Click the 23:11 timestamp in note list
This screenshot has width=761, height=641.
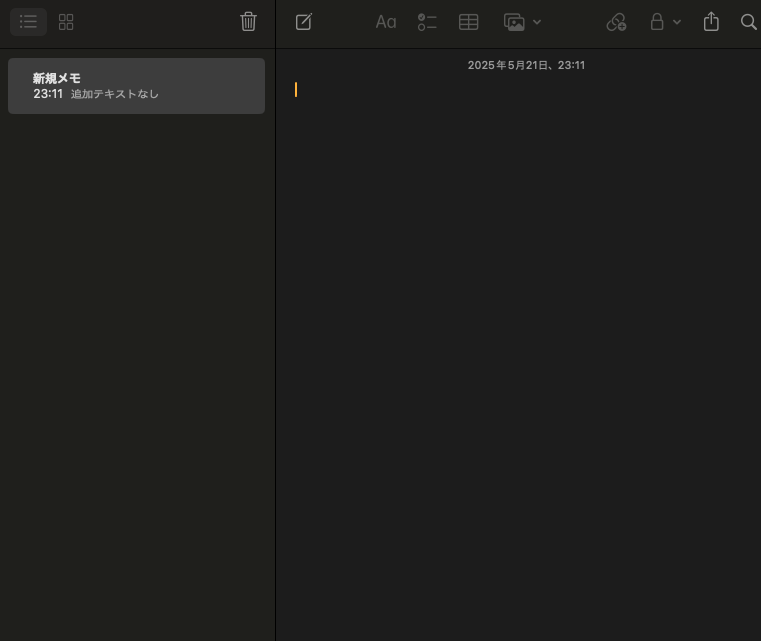coord(48,94)
